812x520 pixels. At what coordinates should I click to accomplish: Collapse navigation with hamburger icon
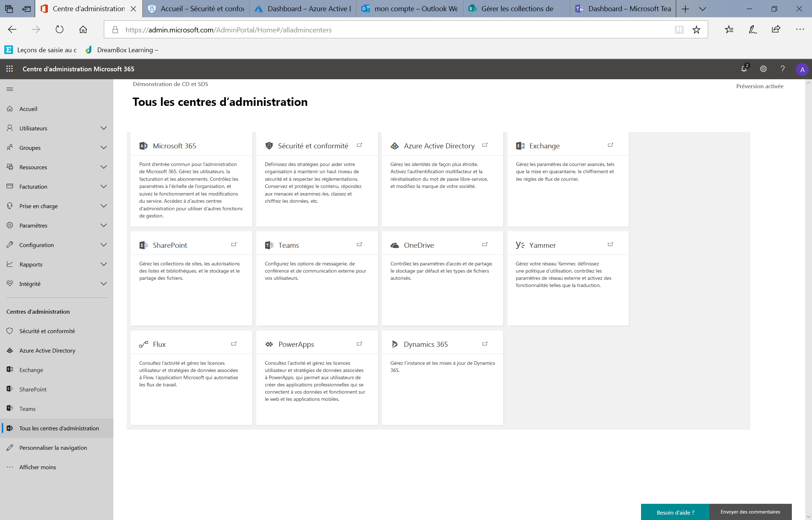10,89
